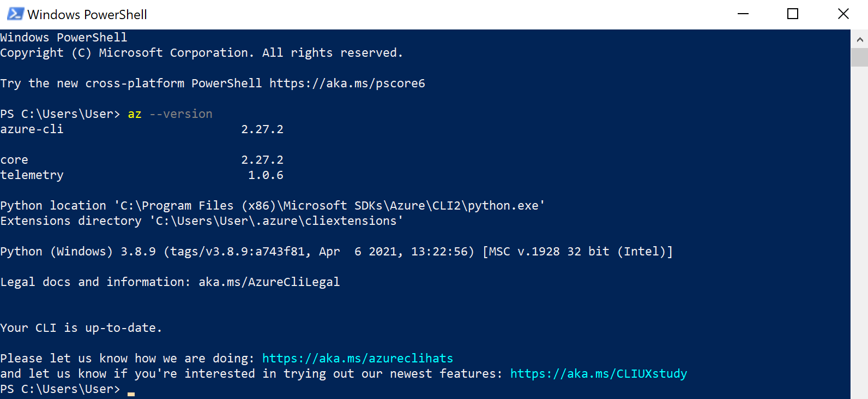Click the PowerShell icon in the title bar
868x399 pixels.
tap(14, 14)
